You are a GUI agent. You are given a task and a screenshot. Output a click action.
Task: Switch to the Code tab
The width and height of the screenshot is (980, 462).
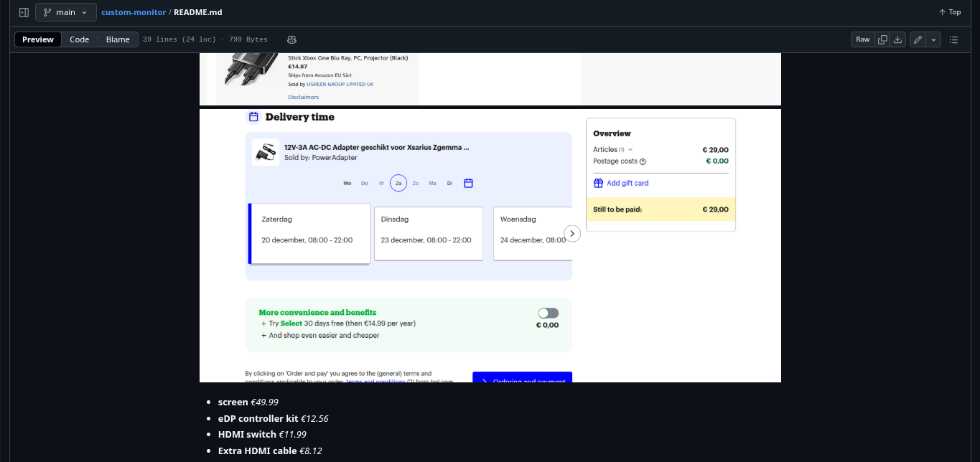tap(79, 39)
